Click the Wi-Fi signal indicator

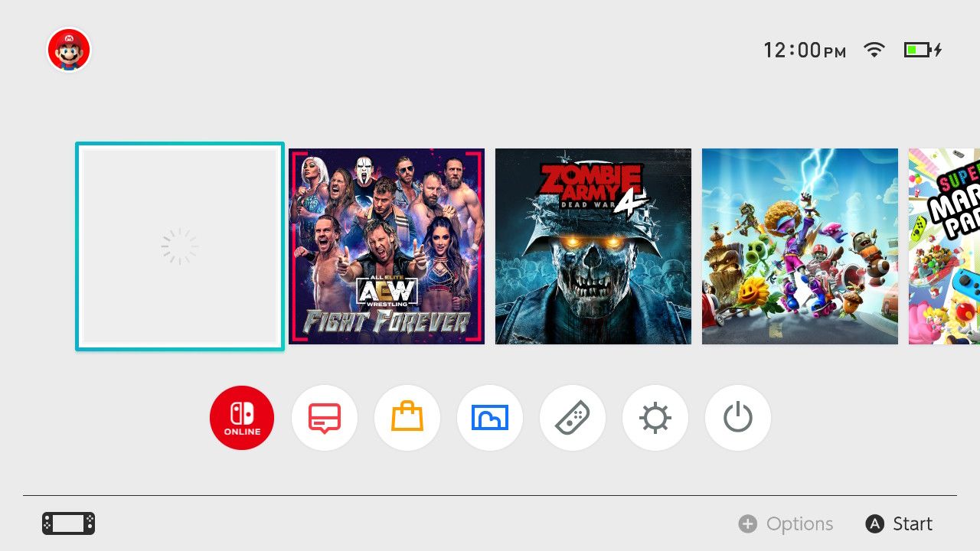[x=874, y=51]
